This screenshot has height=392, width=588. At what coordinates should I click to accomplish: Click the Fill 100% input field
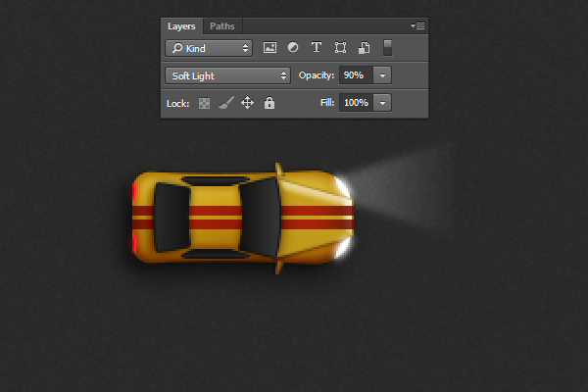click(356, 102)
